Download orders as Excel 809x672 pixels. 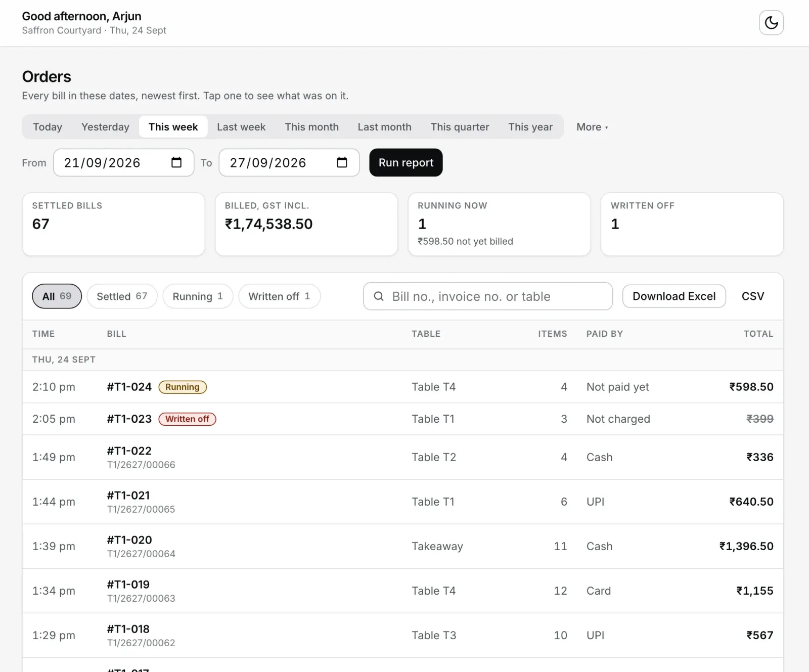[674, 296]
